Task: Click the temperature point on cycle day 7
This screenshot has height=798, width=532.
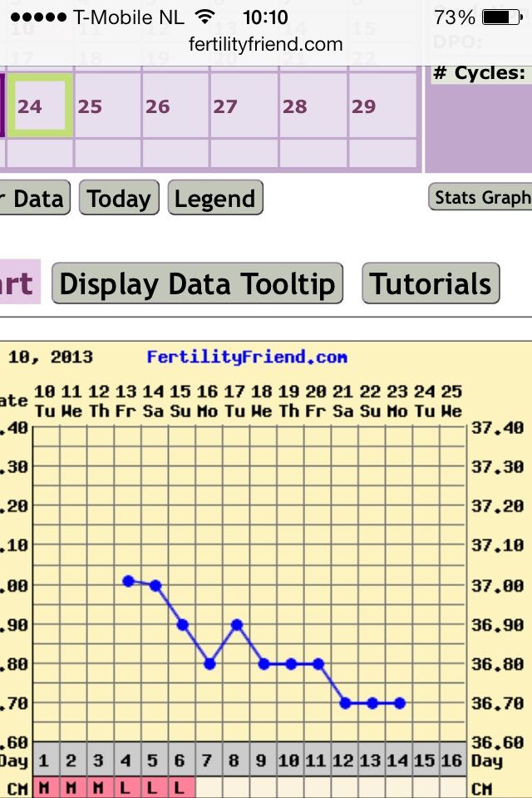Action: click(x=209, y=663)
